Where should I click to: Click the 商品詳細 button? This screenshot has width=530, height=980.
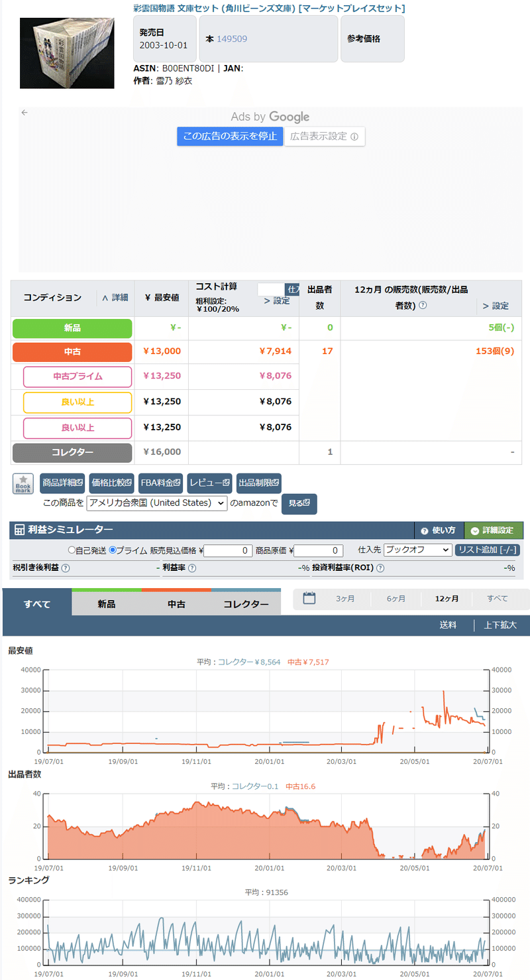pyautogui.click(x=62, y=483)
